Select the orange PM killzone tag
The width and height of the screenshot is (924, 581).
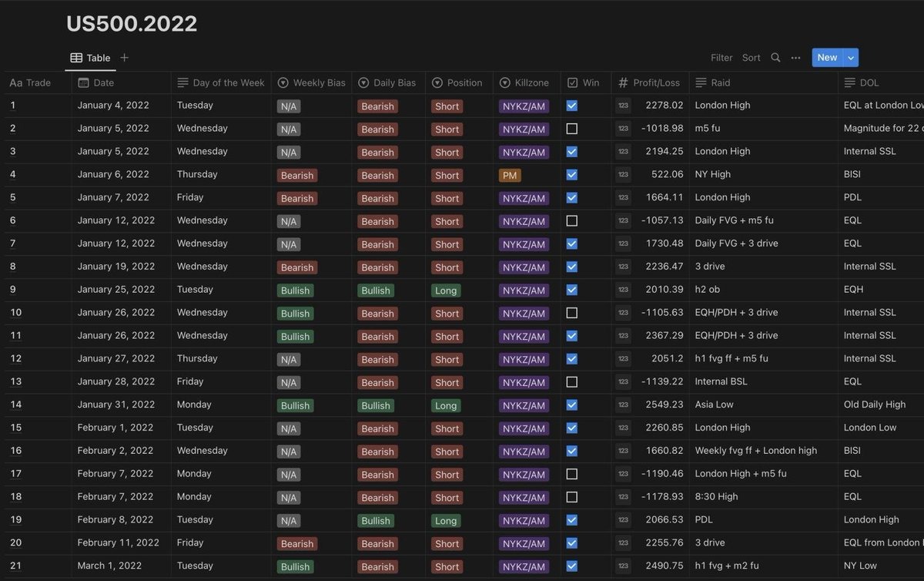click(510, 175)
